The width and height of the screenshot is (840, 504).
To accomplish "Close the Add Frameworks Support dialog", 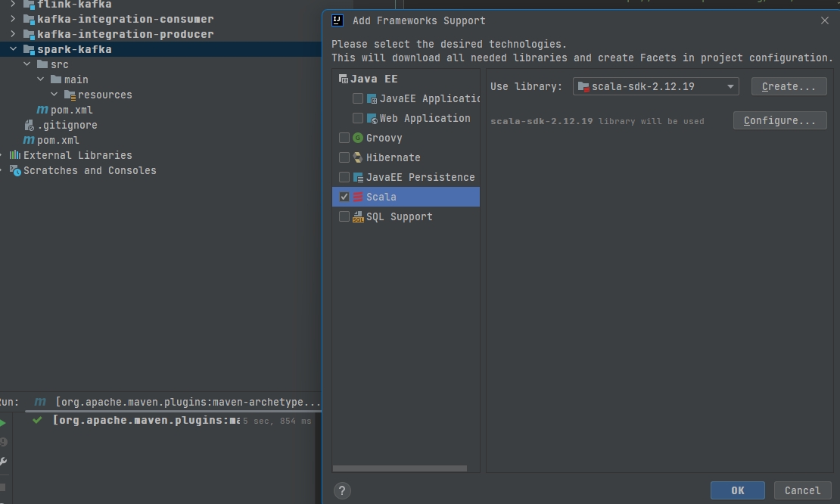I will coord(824,20).
